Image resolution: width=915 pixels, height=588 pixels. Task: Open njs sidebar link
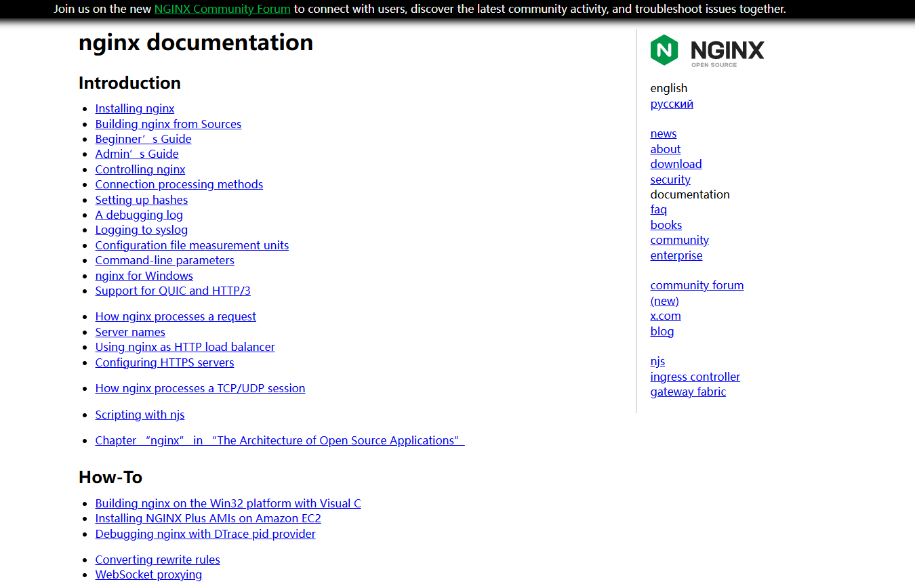point(657,361)
